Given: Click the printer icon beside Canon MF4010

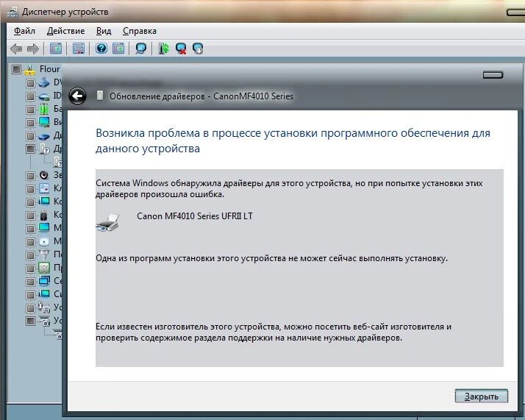Looking at the screenshot, I should pyautogui.click(x=108, y=223).
